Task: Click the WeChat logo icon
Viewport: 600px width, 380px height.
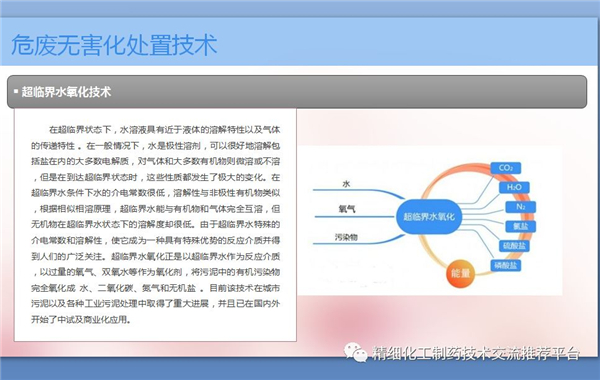Action: click(x=355, y=352)
